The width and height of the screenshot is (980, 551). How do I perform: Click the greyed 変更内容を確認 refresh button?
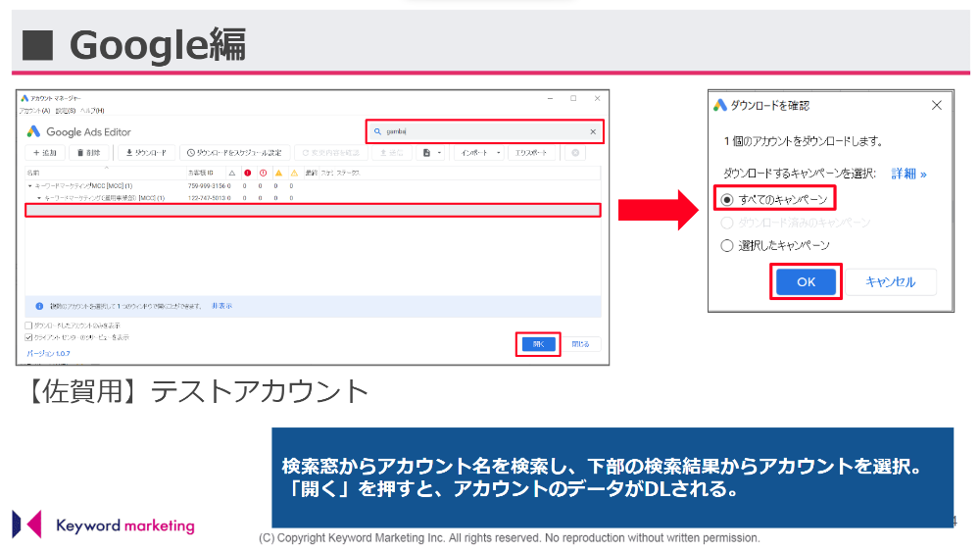point(330,153)
